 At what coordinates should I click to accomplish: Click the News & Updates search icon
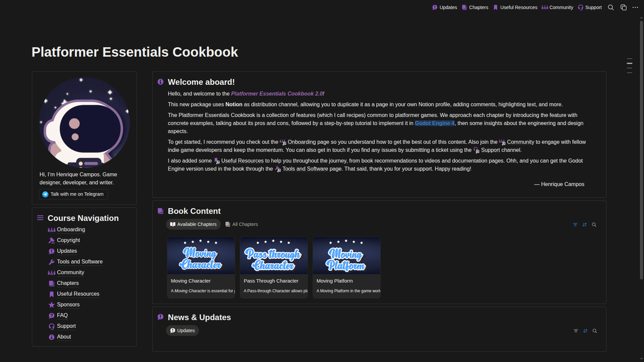(595, 331)
